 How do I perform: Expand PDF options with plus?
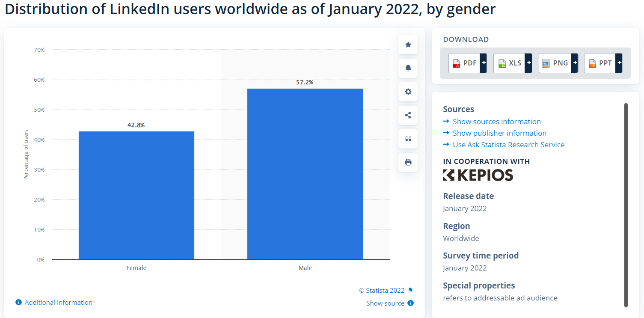(x=484, y=63)
